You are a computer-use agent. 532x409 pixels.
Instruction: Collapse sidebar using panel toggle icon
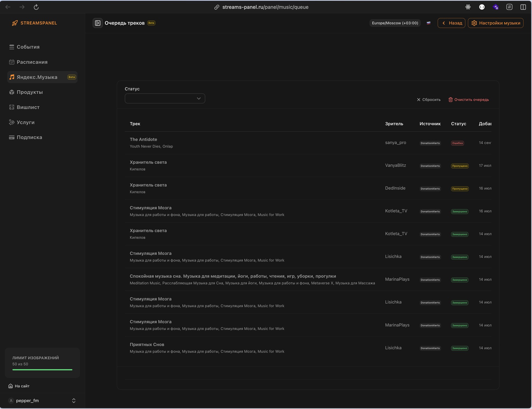(98, 23)
